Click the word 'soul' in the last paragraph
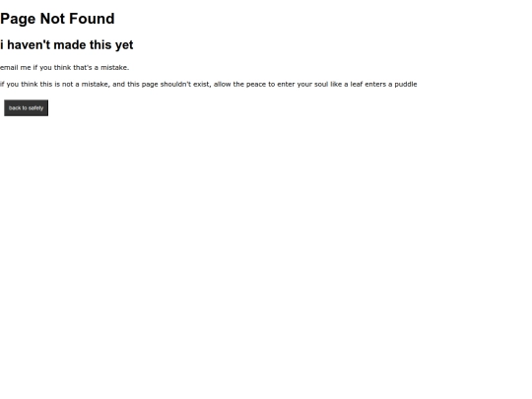Viewport: 532px width, 399px height. [321, 84]
